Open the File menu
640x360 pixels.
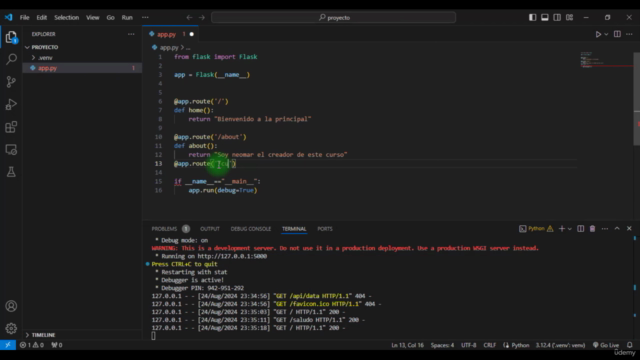tap(24, 18)
